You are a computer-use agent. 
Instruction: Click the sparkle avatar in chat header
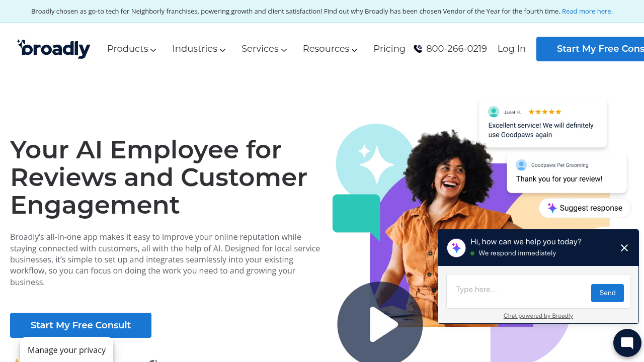[456, 248]
